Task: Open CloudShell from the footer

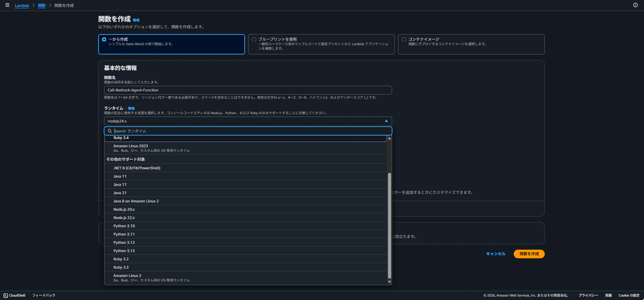Action: point(14,296)
